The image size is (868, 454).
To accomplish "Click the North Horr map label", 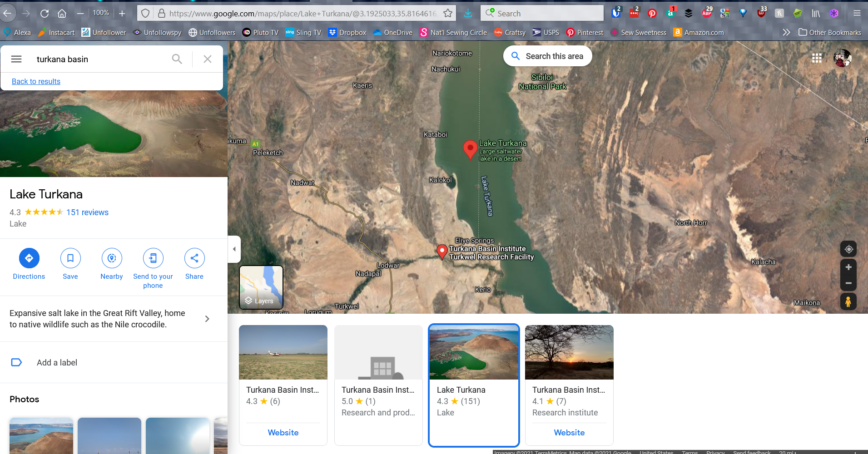I will coord(690,222).
